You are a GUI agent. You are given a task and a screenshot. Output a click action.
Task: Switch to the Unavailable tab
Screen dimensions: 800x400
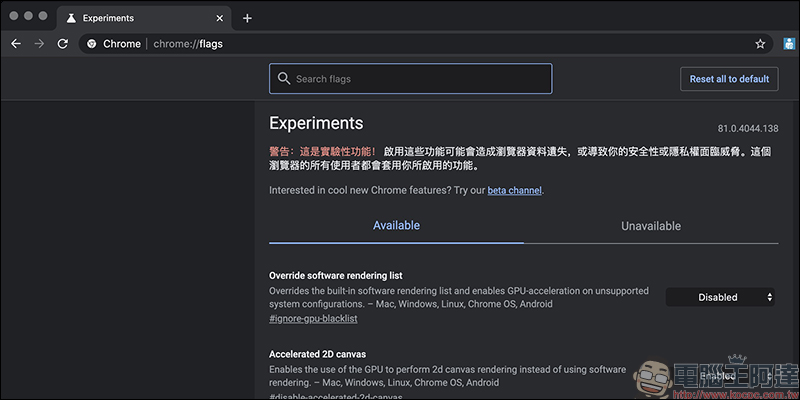(650, 226)
